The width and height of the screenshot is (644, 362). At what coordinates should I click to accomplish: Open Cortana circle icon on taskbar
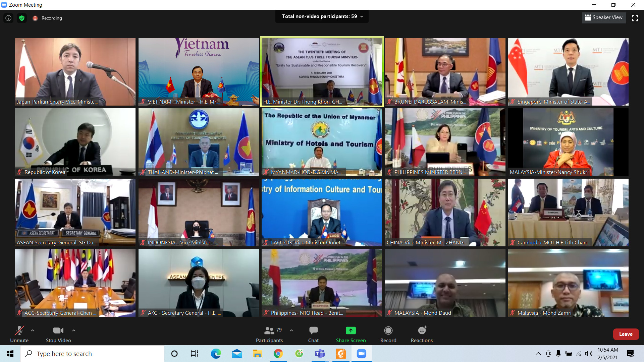(174, 354)
